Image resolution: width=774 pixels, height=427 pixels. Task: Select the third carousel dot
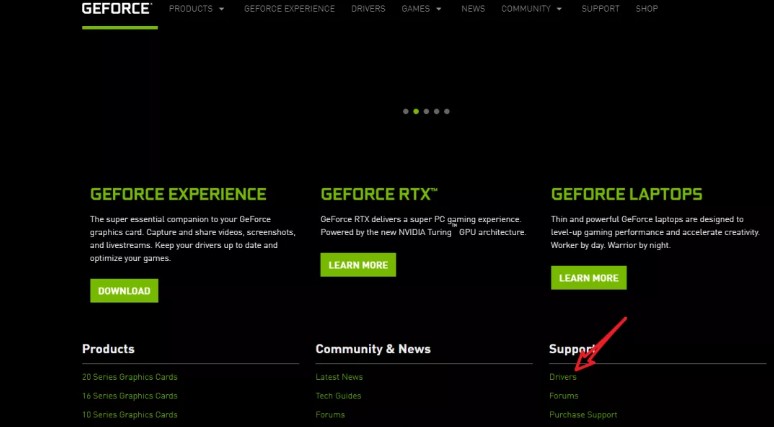pos(426,112)
